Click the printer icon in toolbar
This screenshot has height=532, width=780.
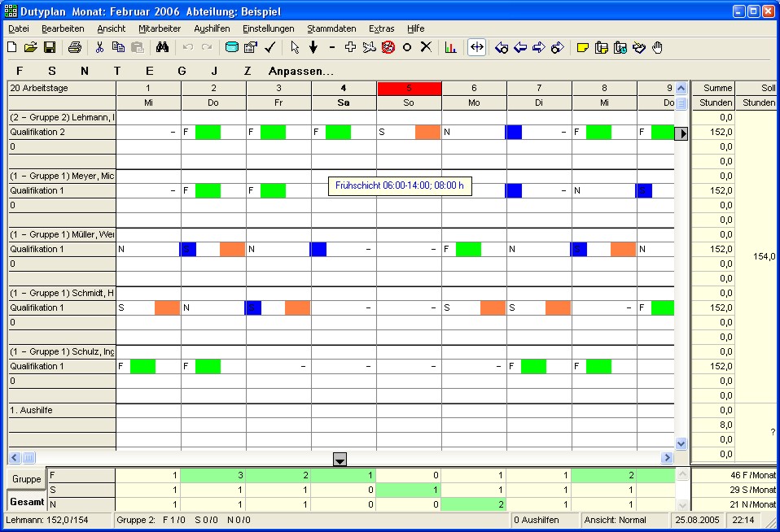tap(75, 47)
